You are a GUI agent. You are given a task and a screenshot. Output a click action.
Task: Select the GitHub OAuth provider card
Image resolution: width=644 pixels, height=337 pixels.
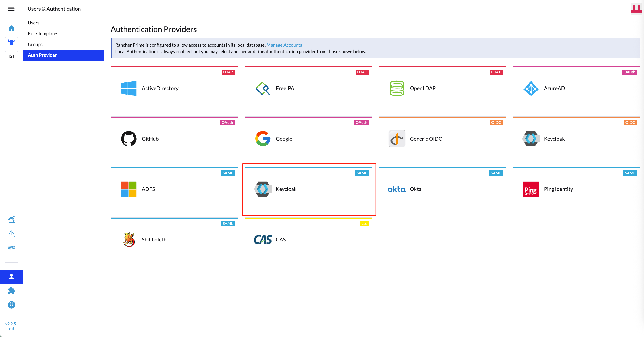tap(174, 139)
